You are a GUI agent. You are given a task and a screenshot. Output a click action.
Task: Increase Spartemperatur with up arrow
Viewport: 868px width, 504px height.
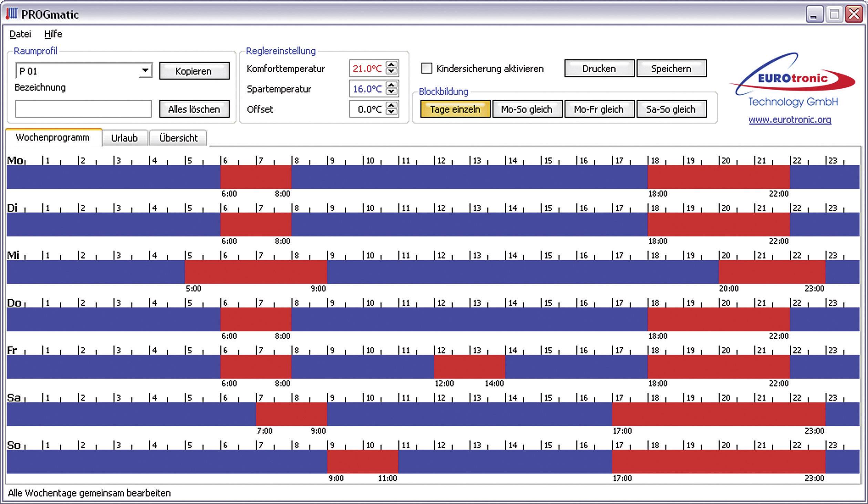point(391,85)
